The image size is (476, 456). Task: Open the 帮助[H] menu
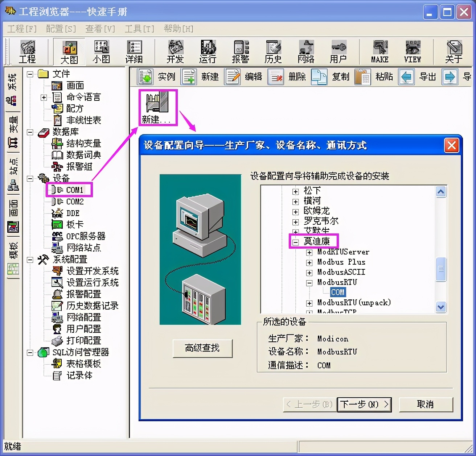pyautogui.click(x=178, y=29)
